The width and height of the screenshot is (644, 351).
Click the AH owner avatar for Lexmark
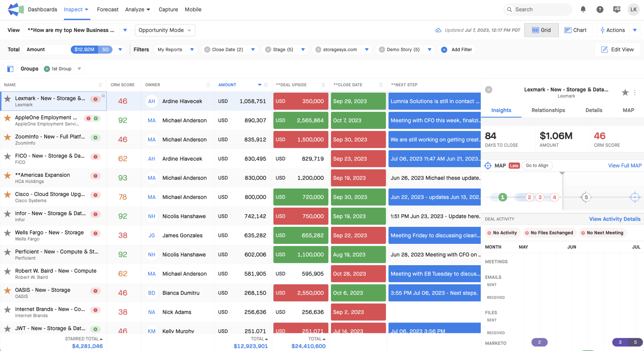tap(152, 101)
